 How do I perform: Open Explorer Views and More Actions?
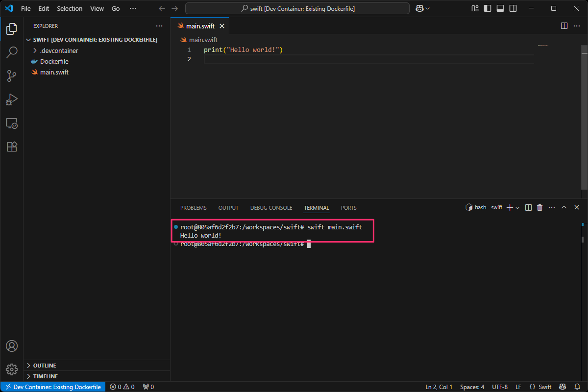point(159,26)
